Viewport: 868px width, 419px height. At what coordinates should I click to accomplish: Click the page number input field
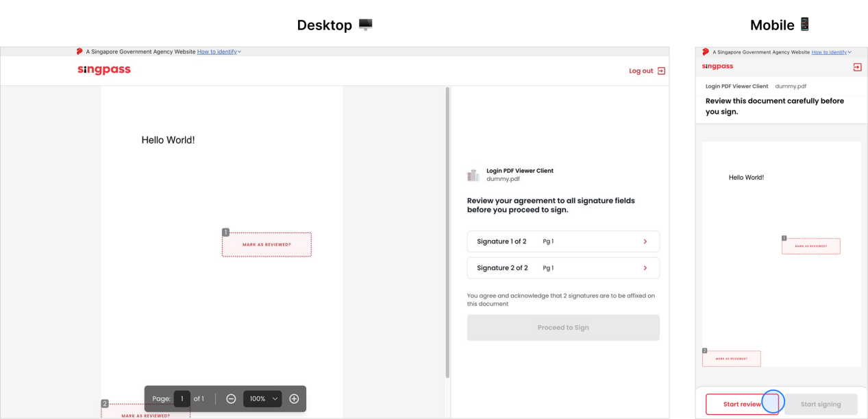pyautogui.click(x=182, y=398)
